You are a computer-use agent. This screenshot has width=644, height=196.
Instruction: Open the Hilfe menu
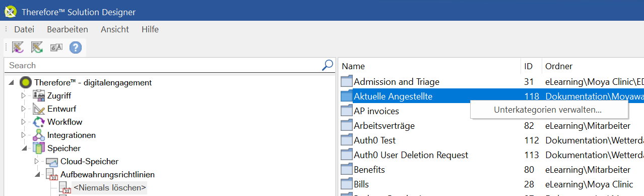[150, 29]
